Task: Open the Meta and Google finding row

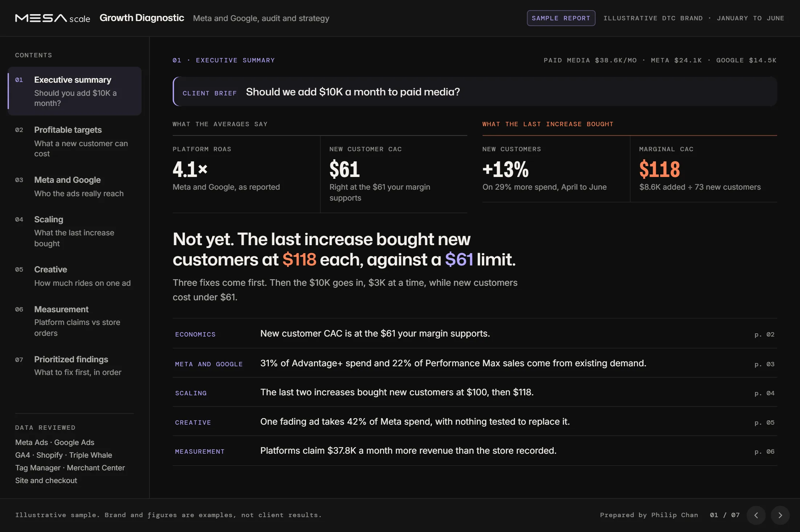Action: pos(475,363)
